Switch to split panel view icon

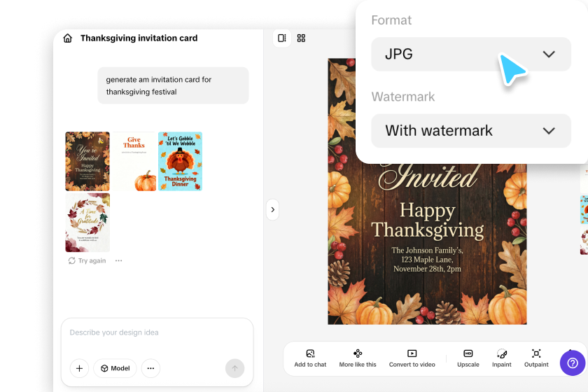click(282, 38)
